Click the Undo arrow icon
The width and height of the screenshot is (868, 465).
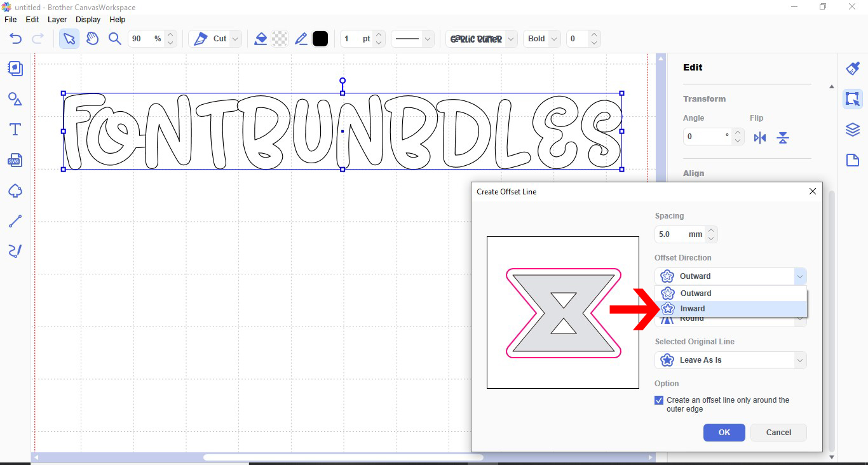(x=16, y=39)
